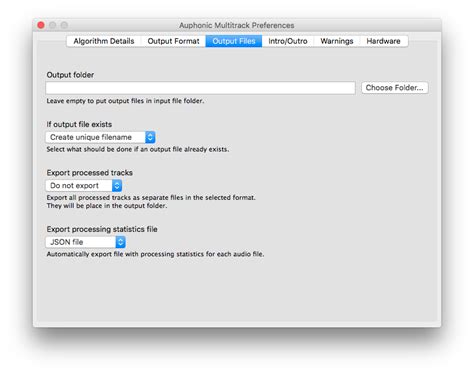
Task: Click the Choose Folder... button
Action: [395, 88]
